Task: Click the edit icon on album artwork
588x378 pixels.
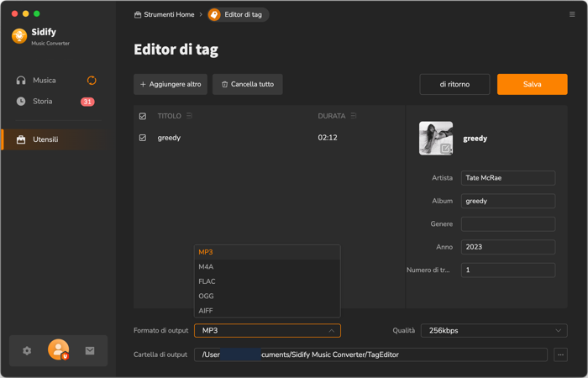Action: [x=445, y=149]
